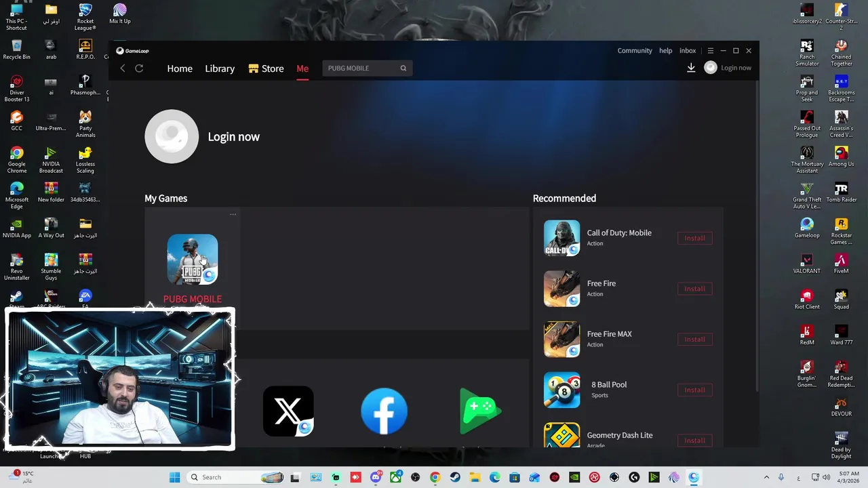
Task: Open Lossless Scaling desktop shortcut
Action: point(85,160)
